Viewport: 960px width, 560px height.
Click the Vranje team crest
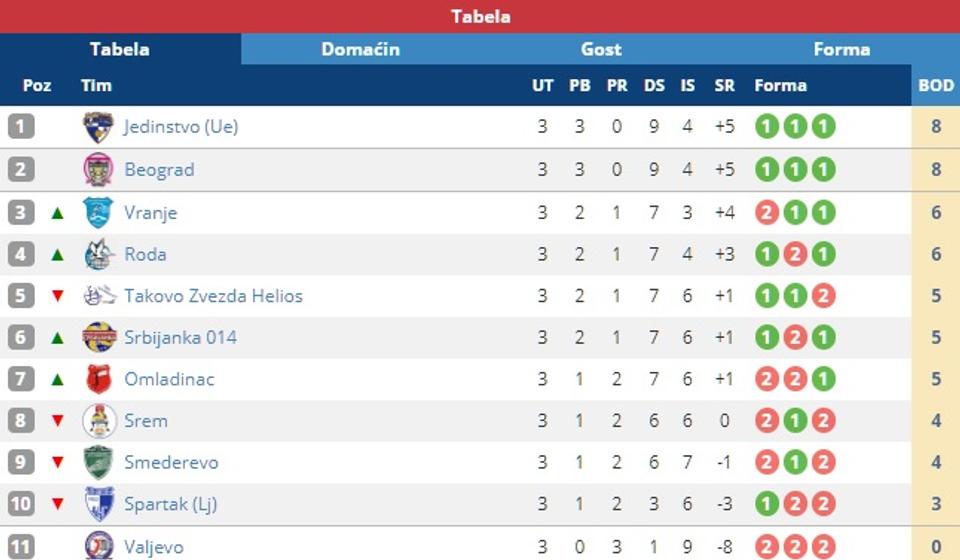click(98, 212)
